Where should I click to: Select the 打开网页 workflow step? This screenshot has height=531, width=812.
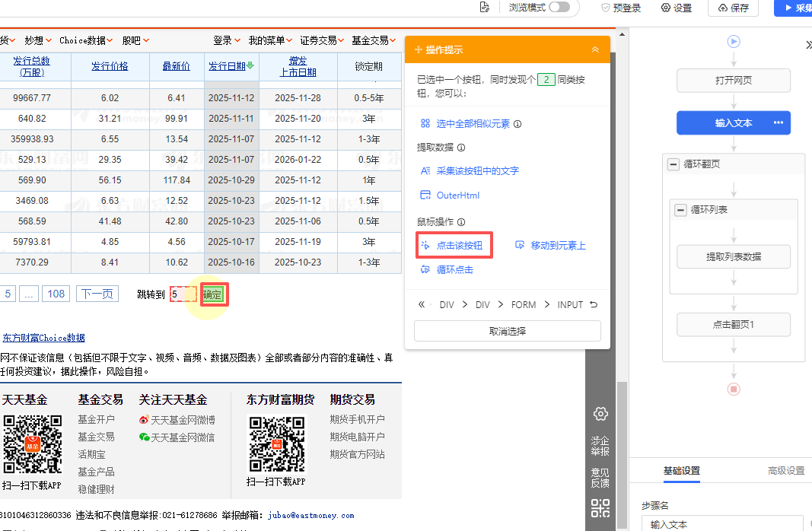coord(734,80)
